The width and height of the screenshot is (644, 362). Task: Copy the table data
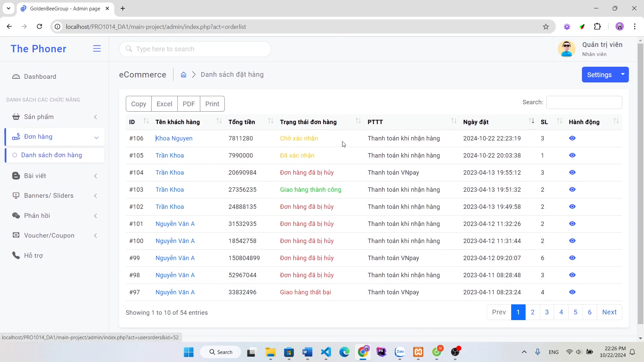[139, 104]
